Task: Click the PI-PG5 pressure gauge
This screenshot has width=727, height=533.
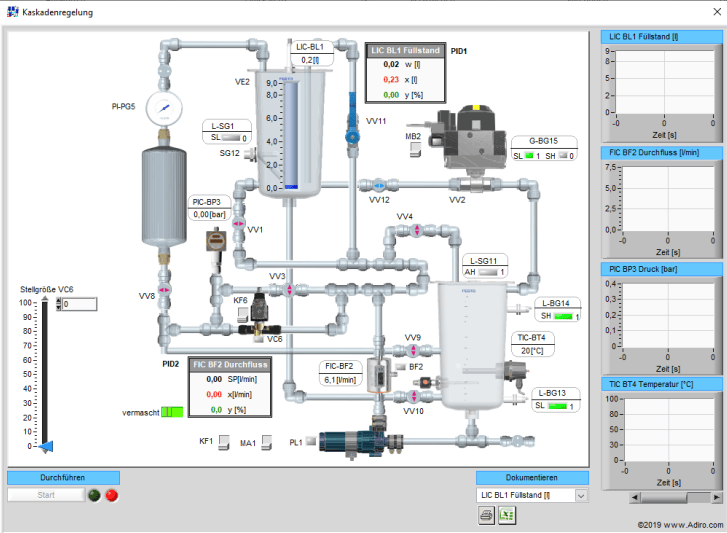Action: 164,108
